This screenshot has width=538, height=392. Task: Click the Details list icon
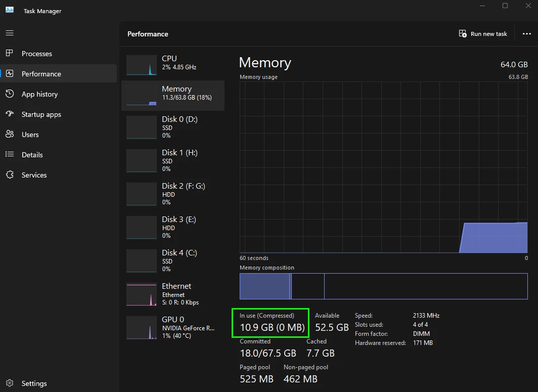coord(10,154)
